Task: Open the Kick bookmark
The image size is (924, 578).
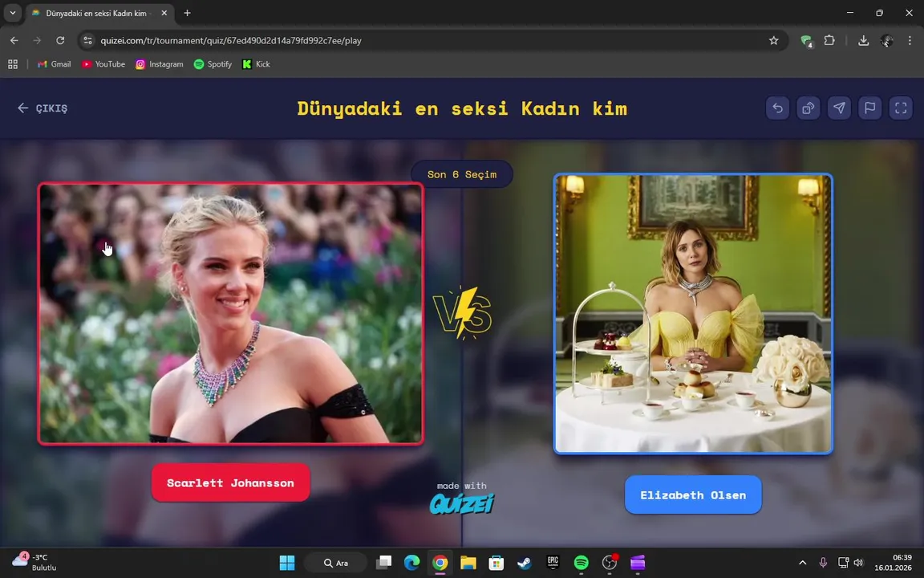Action: pos(256,64)
